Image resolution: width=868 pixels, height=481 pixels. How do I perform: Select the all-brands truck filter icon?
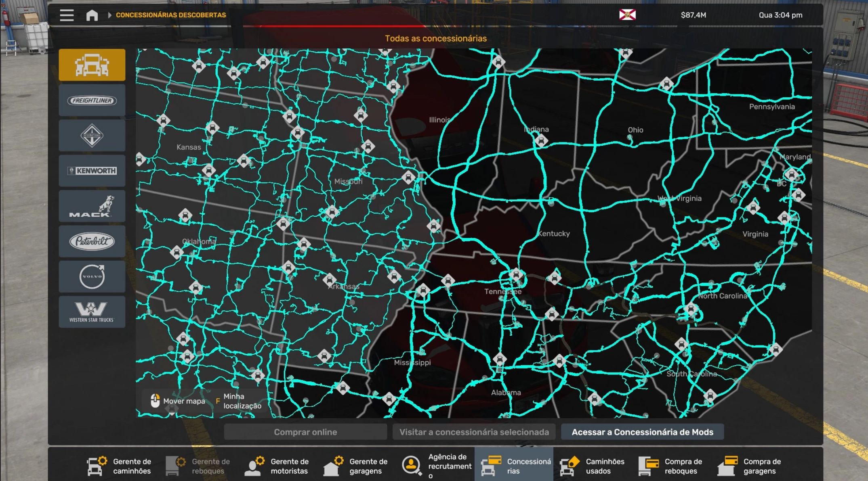click(92, 65)
